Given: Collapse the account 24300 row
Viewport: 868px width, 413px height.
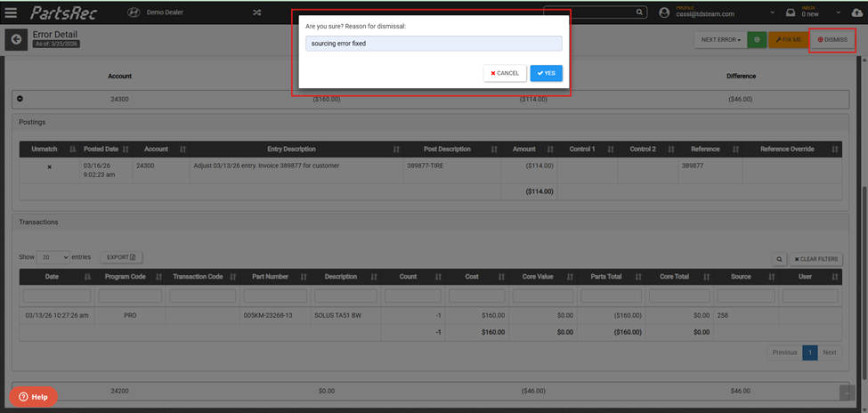Looking at the screenshot, I should pyautogui.click(x=20, y=99).
